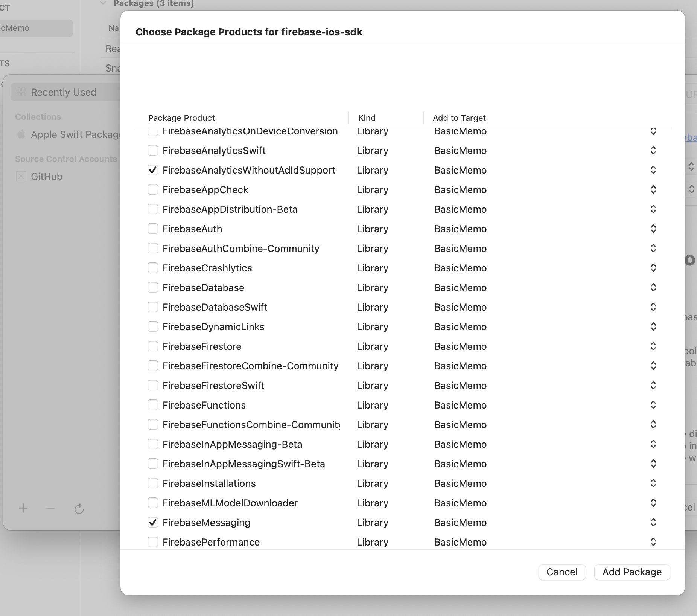
Task: Check the FirebaseFunctions checkbox
Action: point(153,405)
